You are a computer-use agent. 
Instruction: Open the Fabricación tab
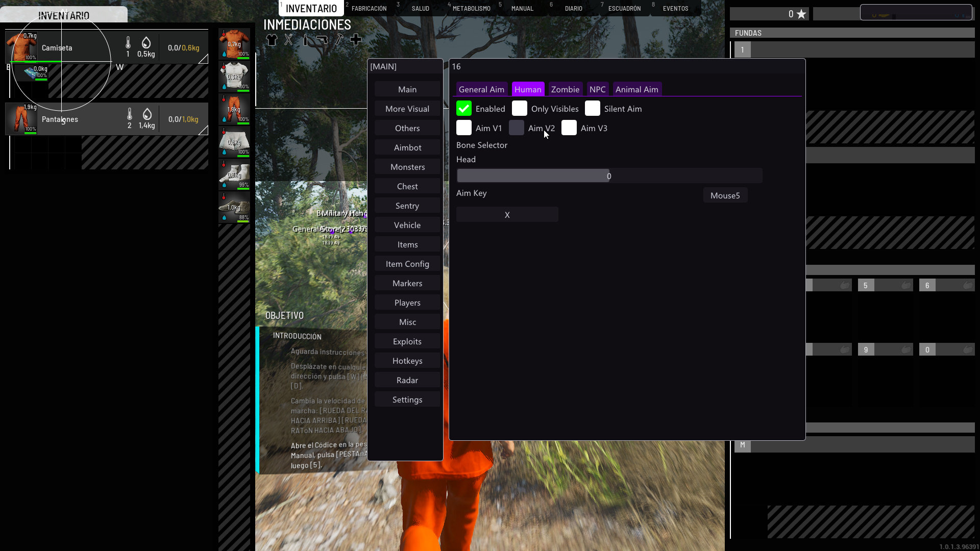tap(369, 9)
